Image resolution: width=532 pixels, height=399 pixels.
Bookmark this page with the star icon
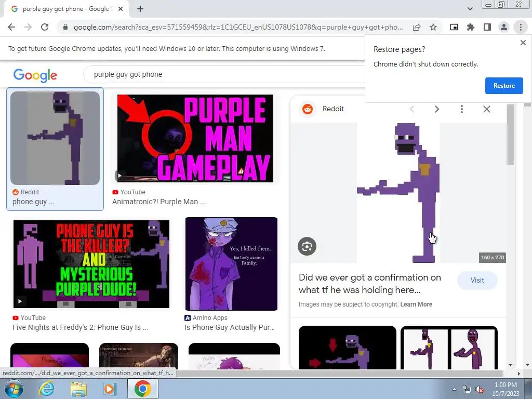coord(433,27)
